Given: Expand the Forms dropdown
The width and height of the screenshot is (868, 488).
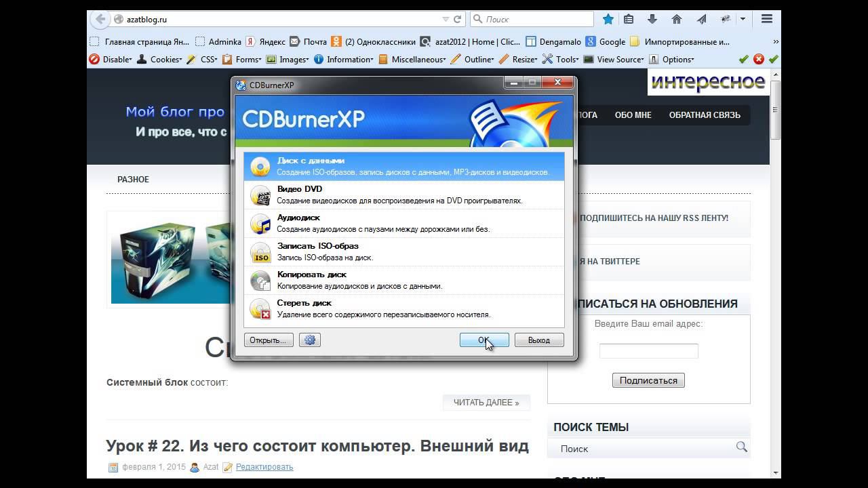Looking at the screenshot, I should 242,59.
